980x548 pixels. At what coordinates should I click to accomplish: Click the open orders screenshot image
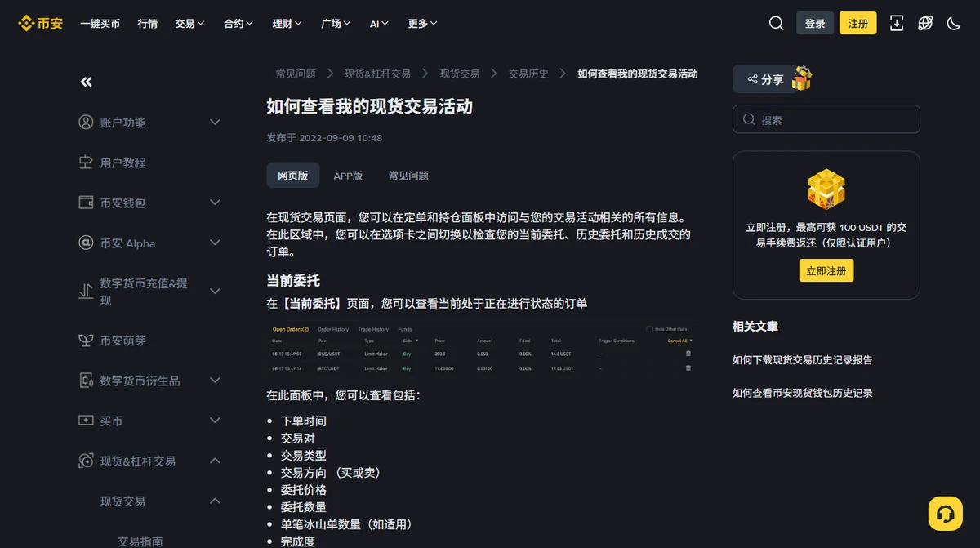pyautogui.click(x=482, y=348)
